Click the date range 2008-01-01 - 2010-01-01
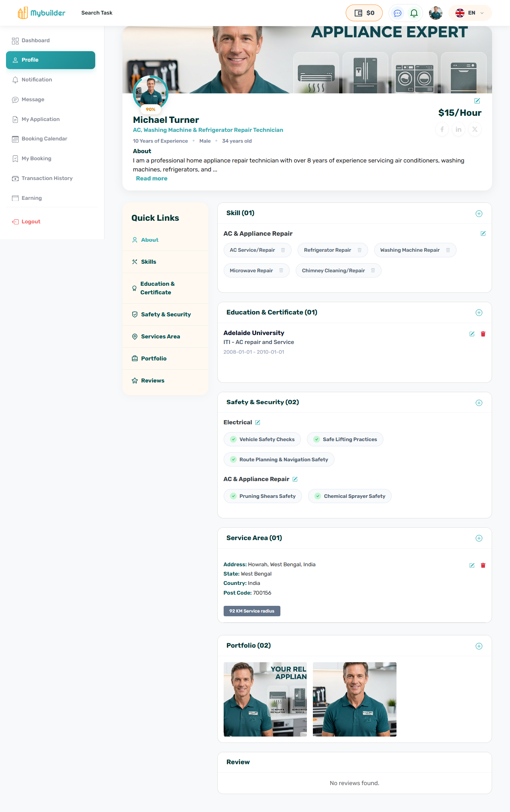 pos(254,352)
